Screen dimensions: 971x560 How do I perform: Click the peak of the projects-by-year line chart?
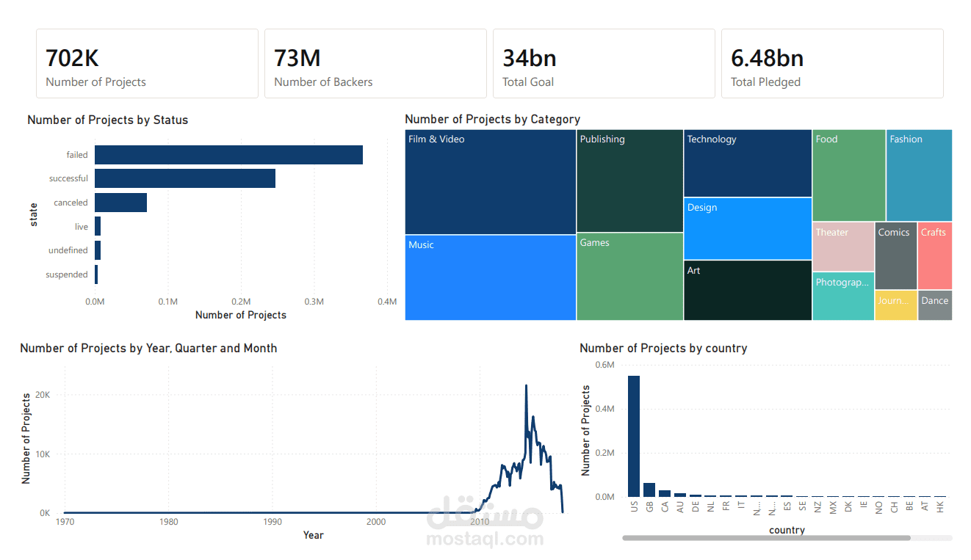[x=526, y=385]
